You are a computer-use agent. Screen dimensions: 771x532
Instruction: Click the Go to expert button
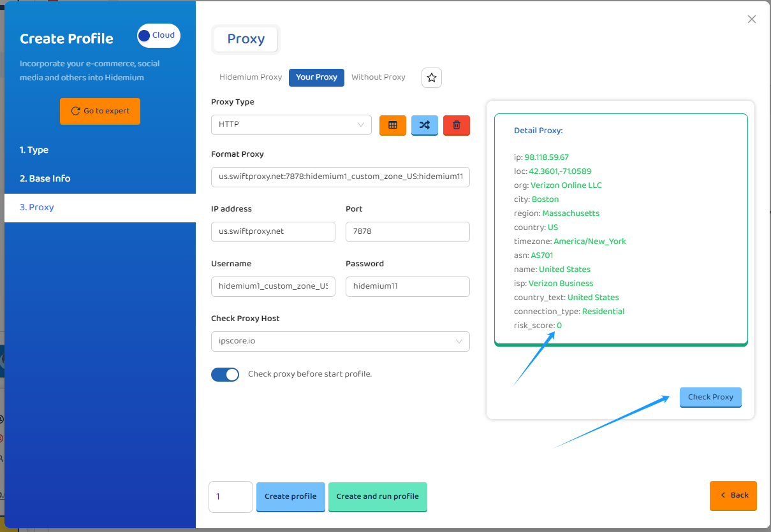click(x=100, y=111)
